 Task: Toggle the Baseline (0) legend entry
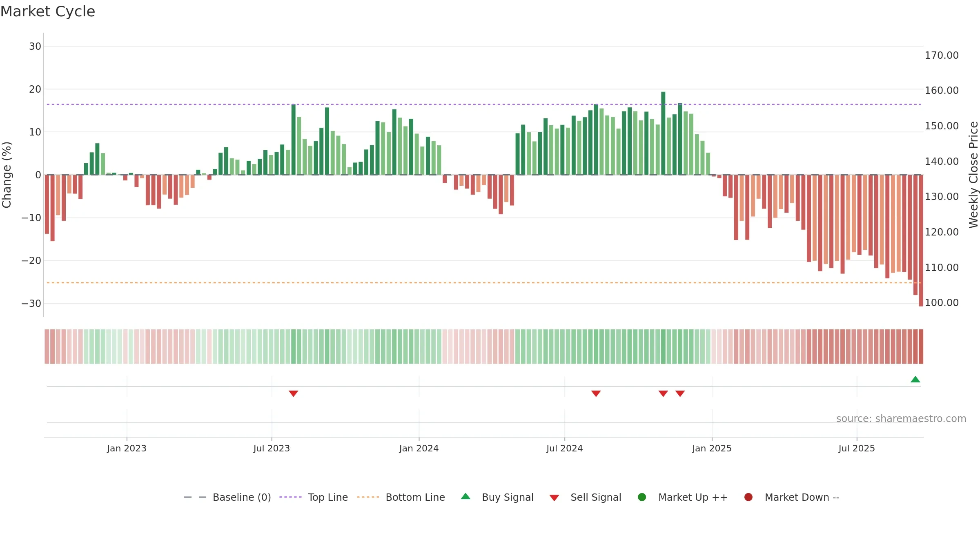(x=227, y=497)
